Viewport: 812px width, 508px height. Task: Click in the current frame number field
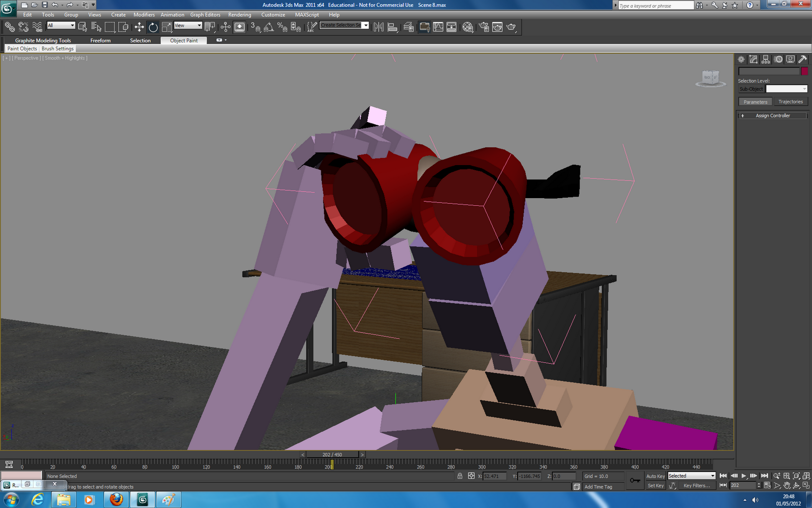[742, 486]
